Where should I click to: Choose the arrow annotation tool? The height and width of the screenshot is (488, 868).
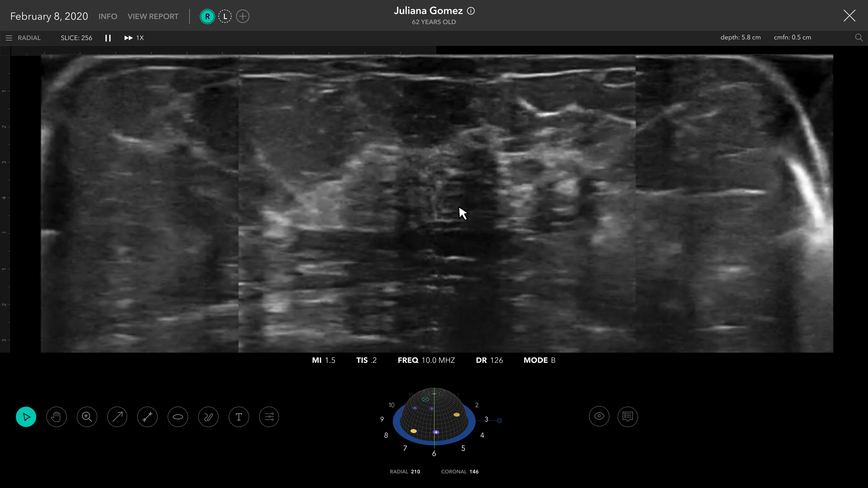(117, 417)
